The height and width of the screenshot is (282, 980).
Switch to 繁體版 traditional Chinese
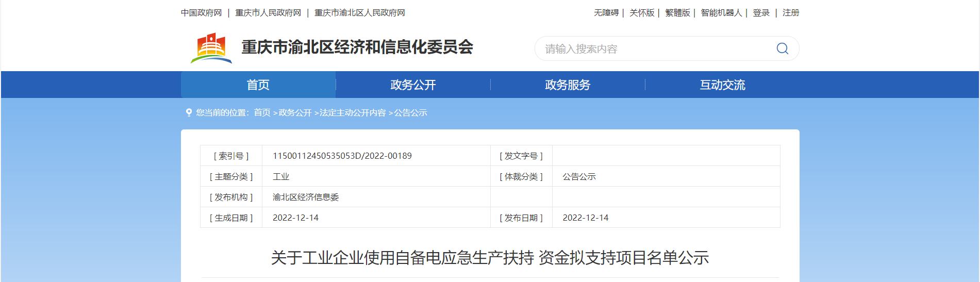pyautogui.click(x=677, y=13)
